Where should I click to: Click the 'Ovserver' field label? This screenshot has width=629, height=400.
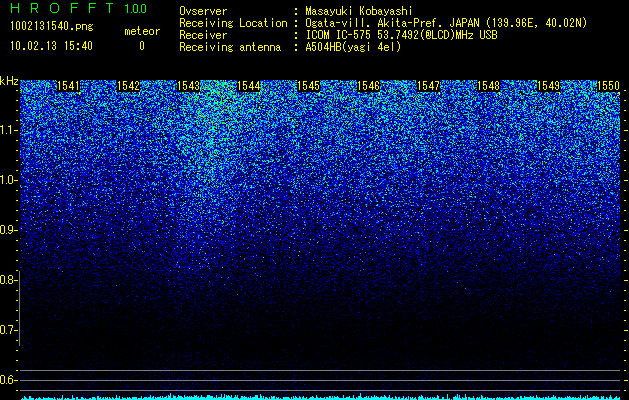(203, 11)
